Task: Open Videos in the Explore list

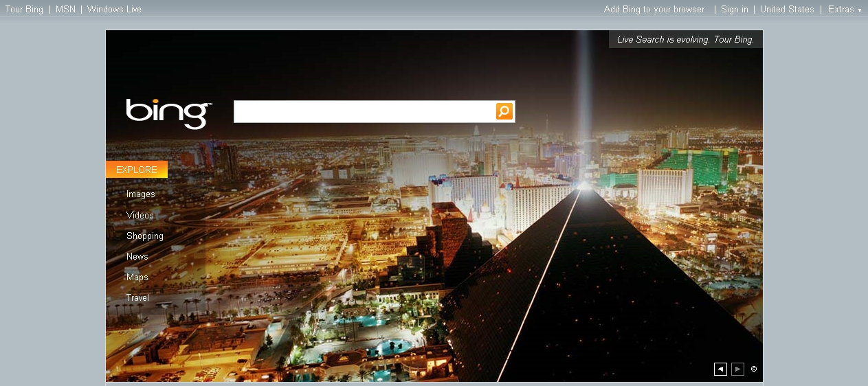Action: pyautogui.click(x=140, y=215)
